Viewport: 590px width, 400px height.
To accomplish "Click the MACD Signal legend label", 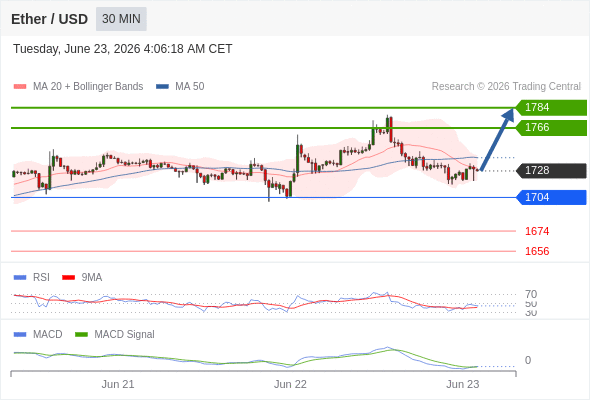I will 124,334.
